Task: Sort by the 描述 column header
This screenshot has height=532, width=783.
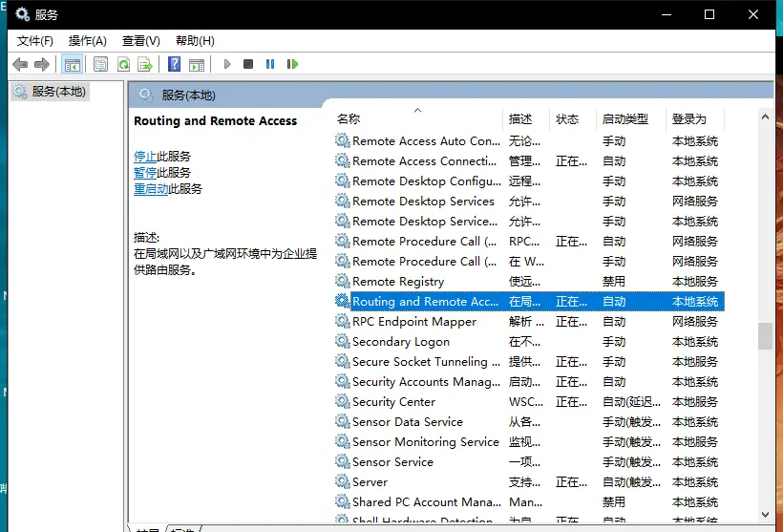Action: [526, 118]
